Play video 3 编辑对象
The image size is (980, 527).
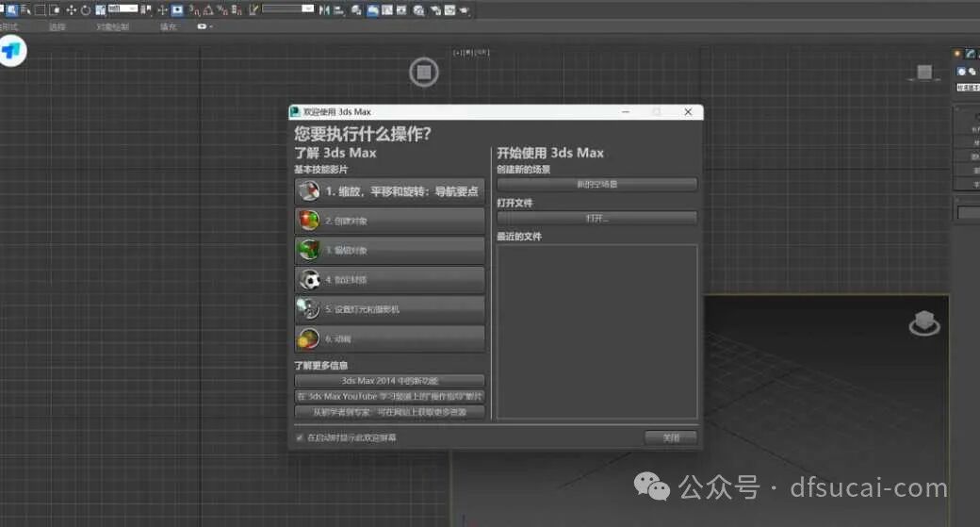pos(389,250)
